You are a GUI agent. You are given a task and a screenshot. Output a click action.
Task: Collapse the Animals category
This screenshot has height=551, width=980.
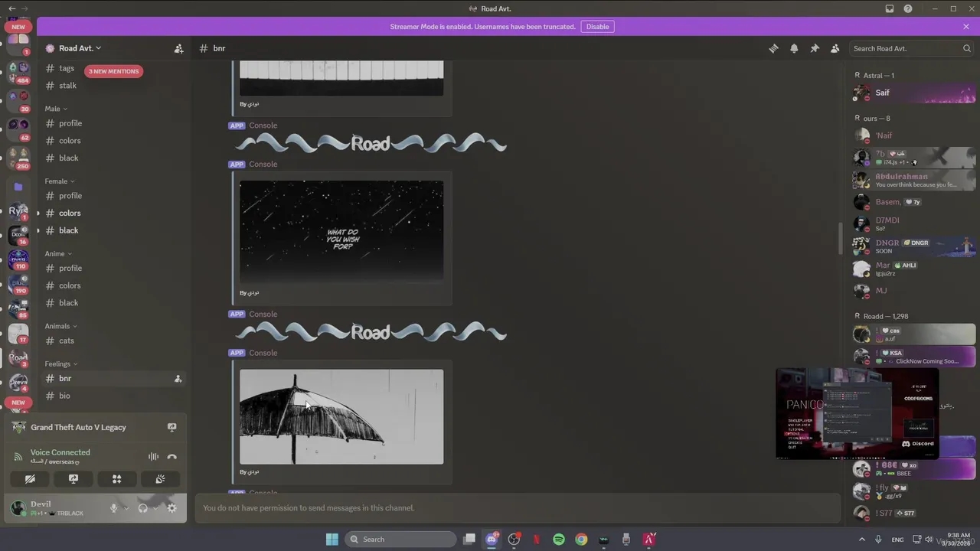click(x=60, y=326)
